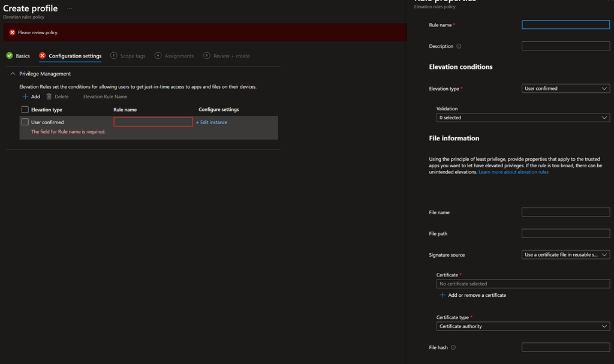
Task: Go to the Scope tags step
Action: coord(132,56)
